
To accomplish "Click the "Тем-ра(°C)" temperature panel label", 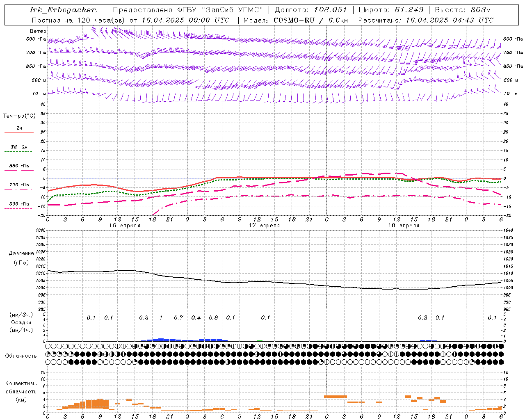I will point(19,116).
